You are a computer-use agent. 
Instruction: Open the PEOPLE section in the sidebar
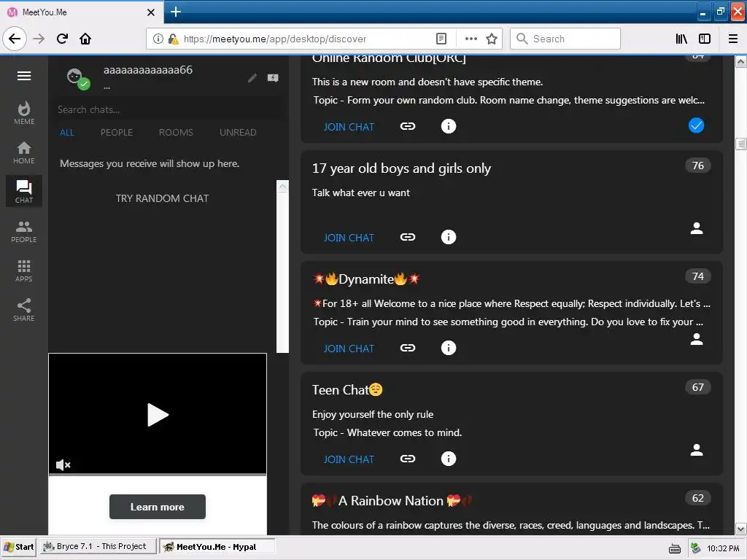pyautogui.click(x=24, y=231)
